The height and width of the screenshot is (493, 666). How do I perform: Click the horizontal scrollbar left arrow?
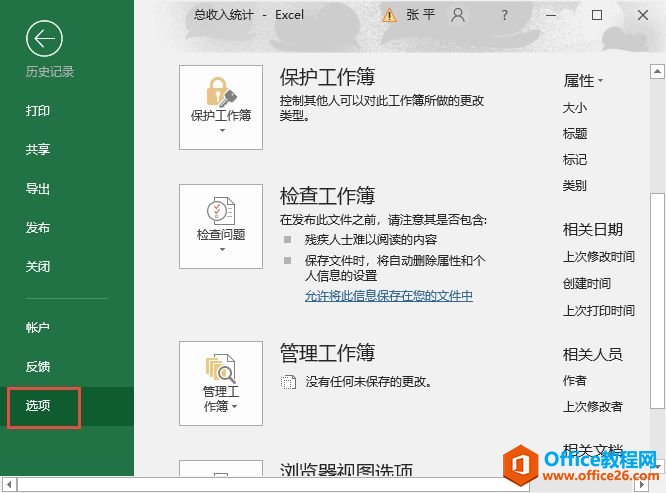9,485
